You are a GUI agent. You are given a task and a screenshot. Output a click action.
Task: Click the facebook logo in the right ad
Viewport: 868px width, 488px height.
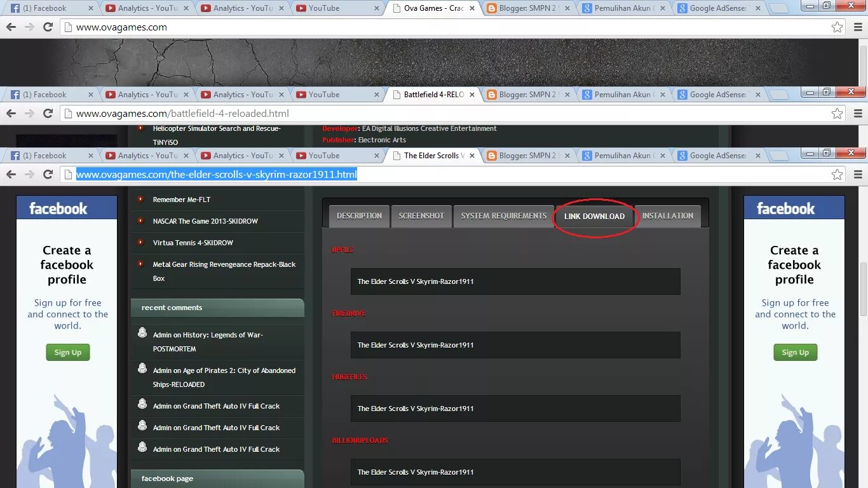(x=785, y=208)
